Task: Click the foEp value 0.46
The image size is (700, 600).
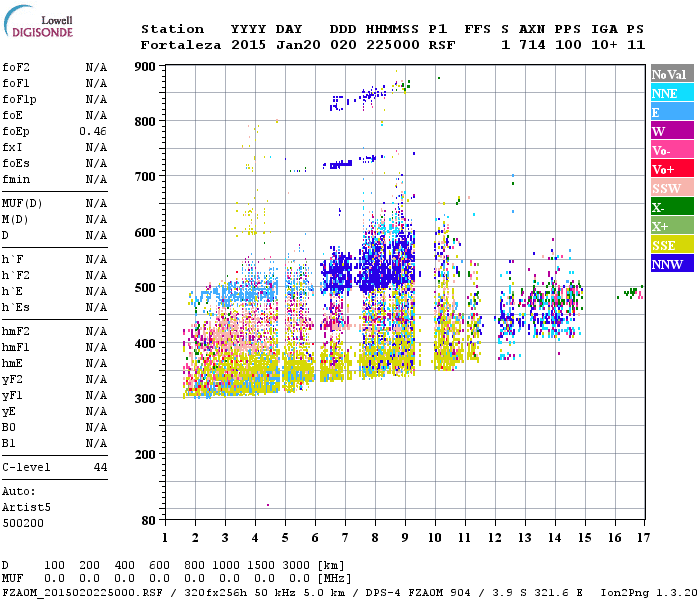Action: [x=93, y=131]
